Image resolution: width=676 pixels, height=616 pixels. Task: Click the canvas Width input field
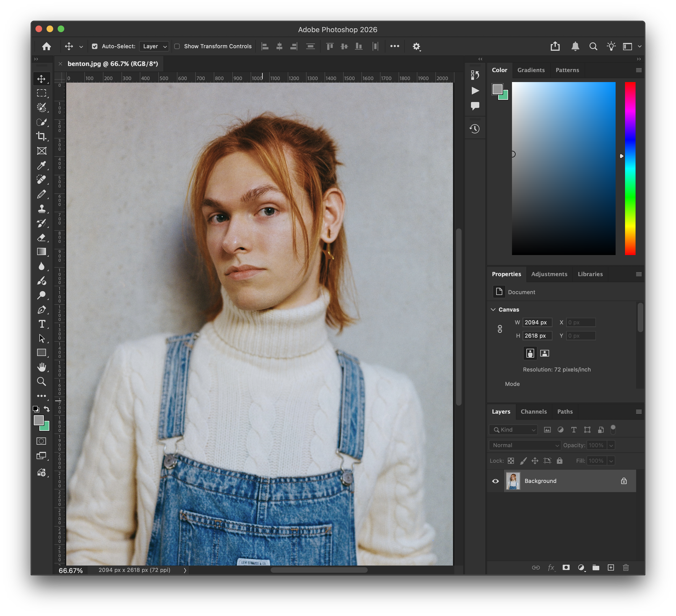[x=537, y=322]
